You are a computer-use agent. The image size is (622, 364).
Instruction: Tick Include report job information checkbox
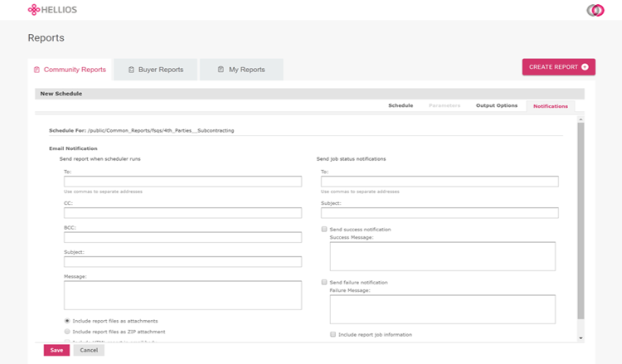click(333, 335)
